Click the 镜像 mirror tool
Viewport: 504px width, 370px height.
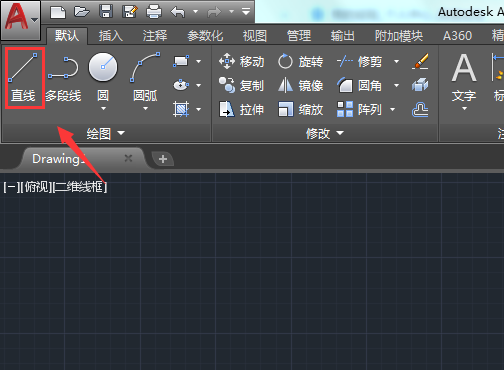(300, 85)
